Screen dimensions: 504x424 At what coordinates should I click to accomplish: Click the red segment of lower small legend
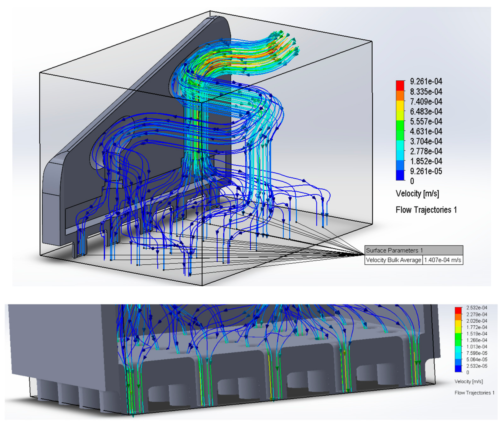(458, 310)
